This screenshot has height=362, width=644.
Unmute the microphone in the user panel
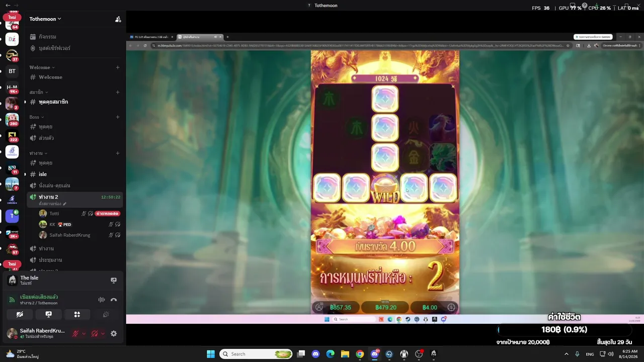coord(75,333)
